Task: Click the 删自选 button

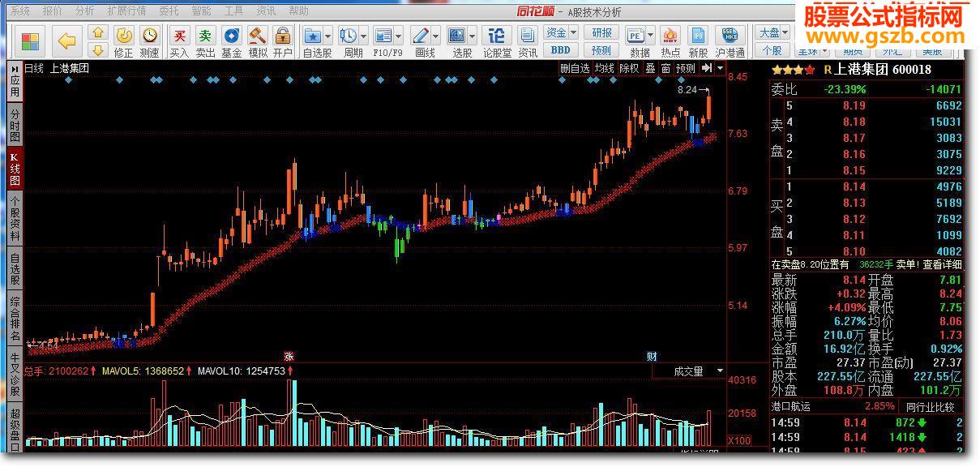Action: (x=575, y=69)
